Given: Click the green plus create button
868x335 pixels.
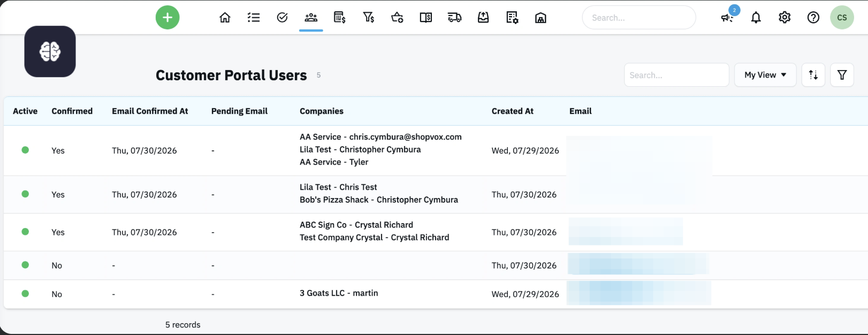Looking at the screenshot, I should click(167, 18).
